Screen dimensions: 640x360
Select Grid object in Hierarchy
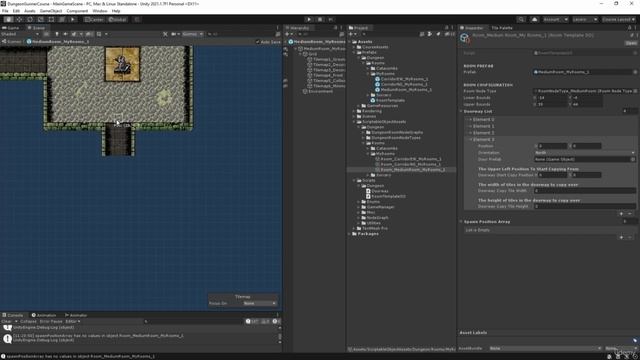[313, 54]
